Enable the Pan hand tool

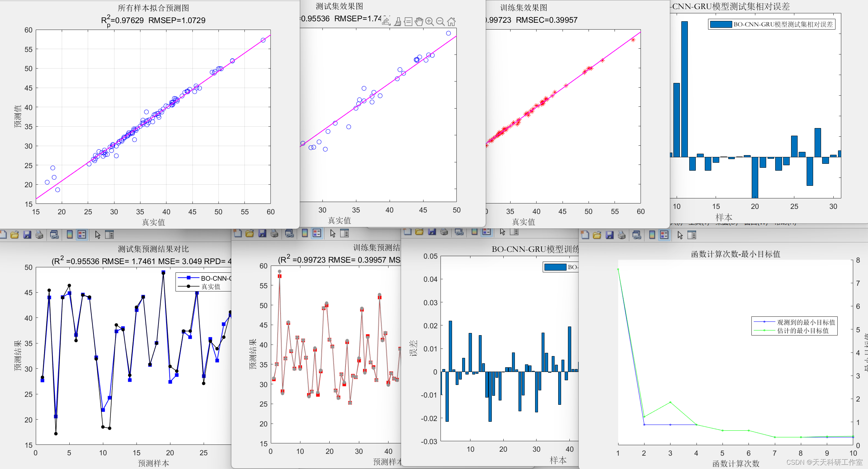point(418,22)
